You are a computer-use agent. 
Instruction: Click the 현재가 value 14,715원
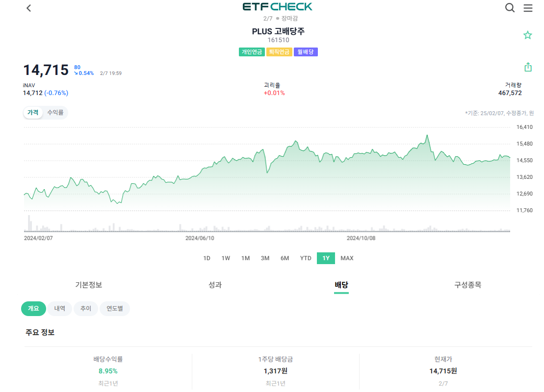[443, 371]
